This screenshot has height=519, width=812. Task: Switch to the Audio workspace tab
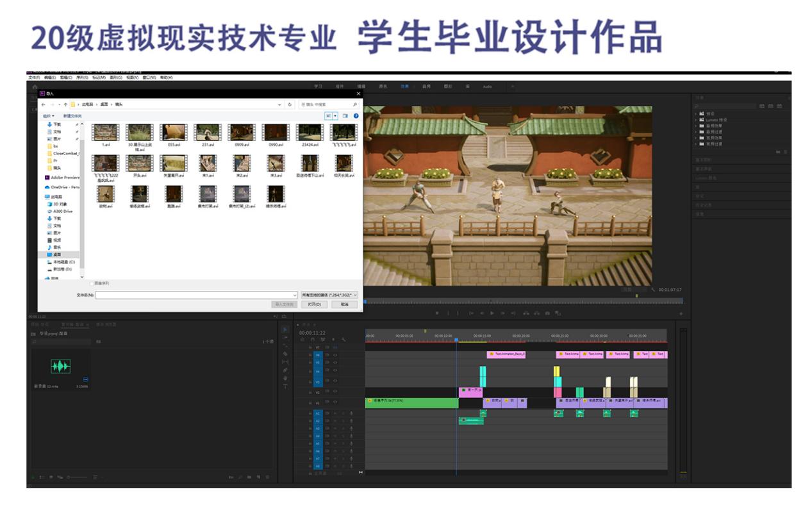point(487,86)
